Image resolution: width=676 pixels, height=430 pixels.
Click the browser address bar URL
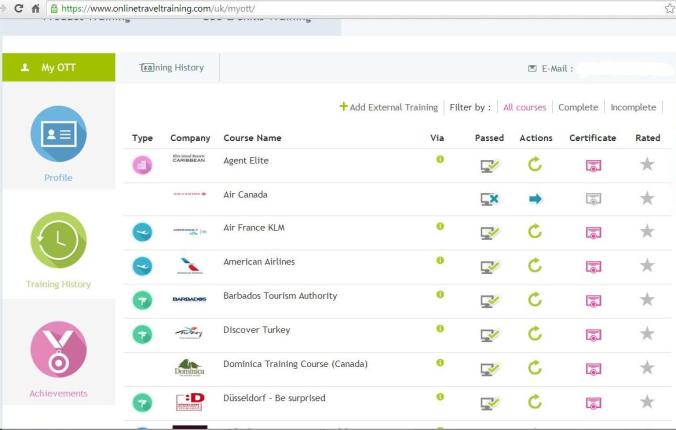pyautogui.click(x=300, y=8)
